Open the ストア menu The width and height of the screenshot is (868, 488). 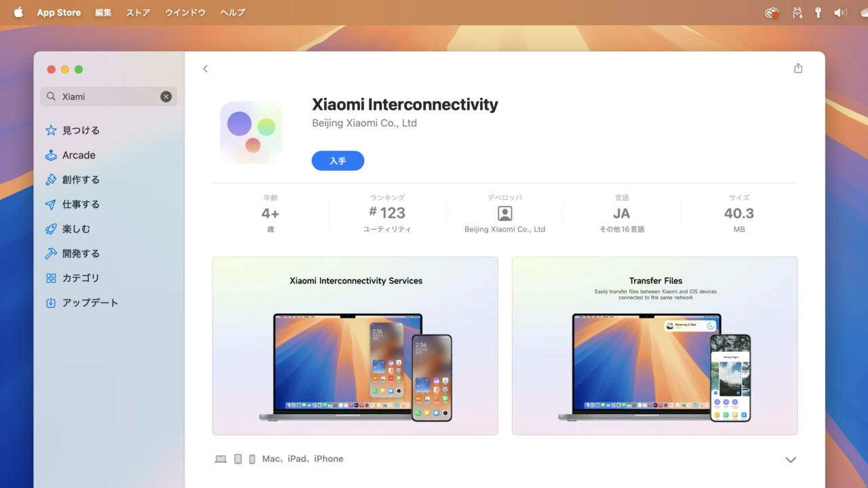coord(138,12)
